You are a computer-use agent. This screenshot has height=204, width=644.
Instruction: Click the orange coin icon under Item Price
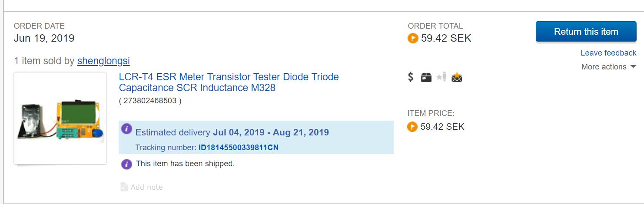412,127
